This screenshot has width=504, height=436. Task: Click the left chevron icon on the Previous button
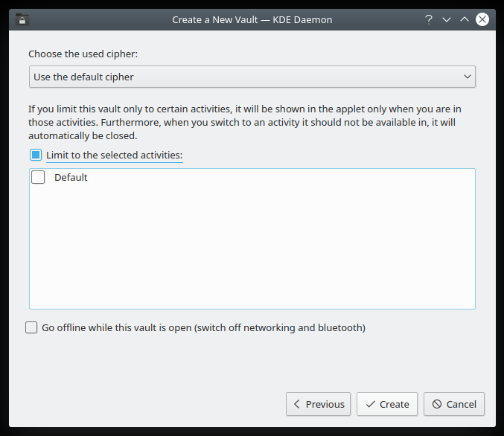click(x=297, y=404)
